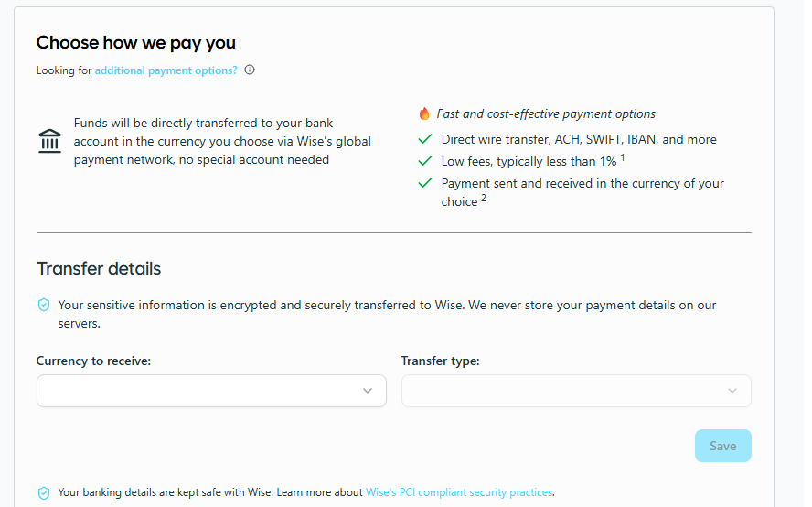Click footnote 1 after the Low fees text
This screenshot has height=507, width=812.
click(x=623, y=156)
